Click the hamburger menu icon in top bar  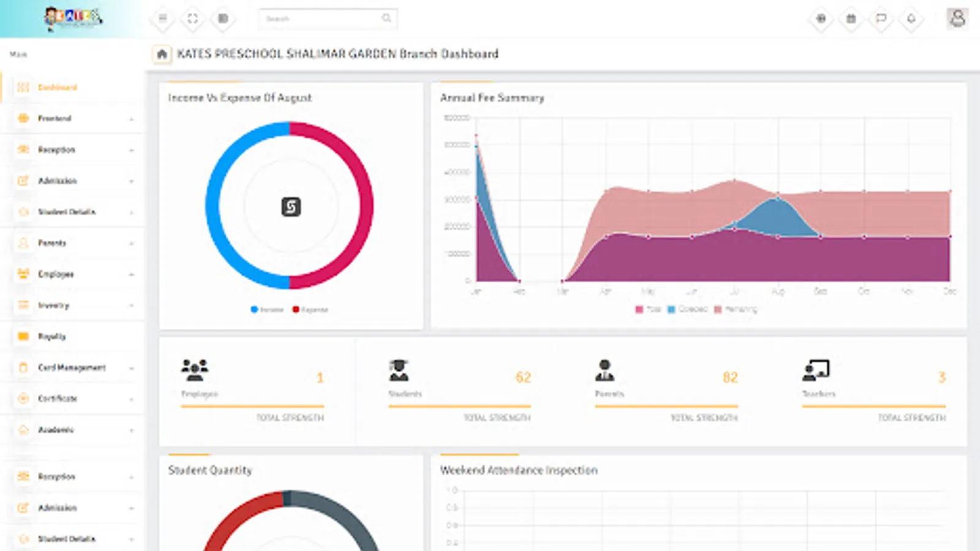[163, 18]
